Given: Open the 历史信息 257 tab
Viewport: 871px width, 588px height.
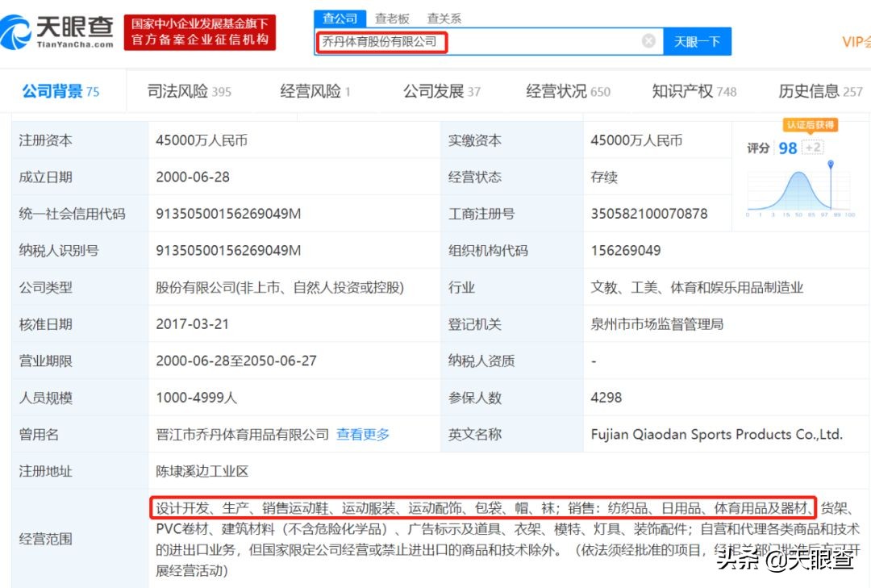Looking at the screenshot, I should [820, 91].
